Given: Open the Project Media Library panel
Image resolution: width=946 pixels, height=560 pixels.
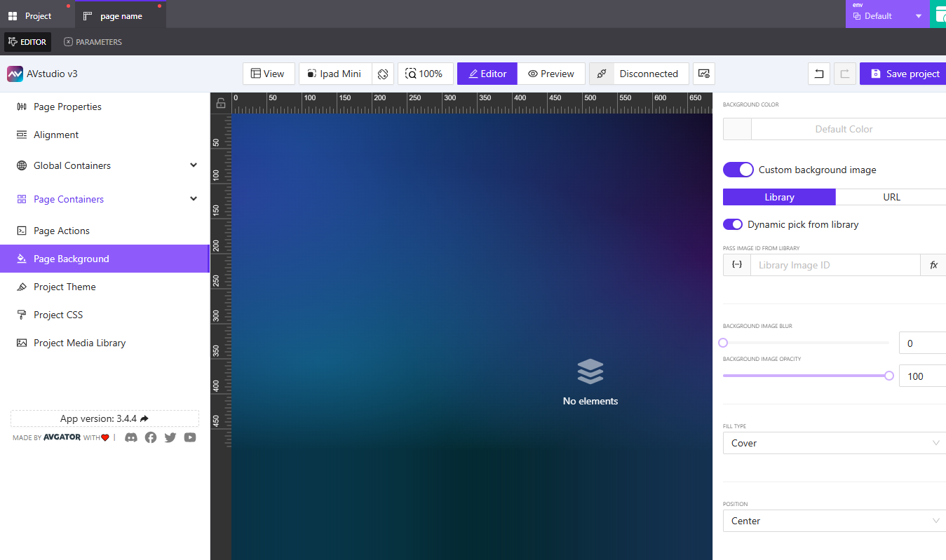Looking at the screenshot, I should point(79,343).
